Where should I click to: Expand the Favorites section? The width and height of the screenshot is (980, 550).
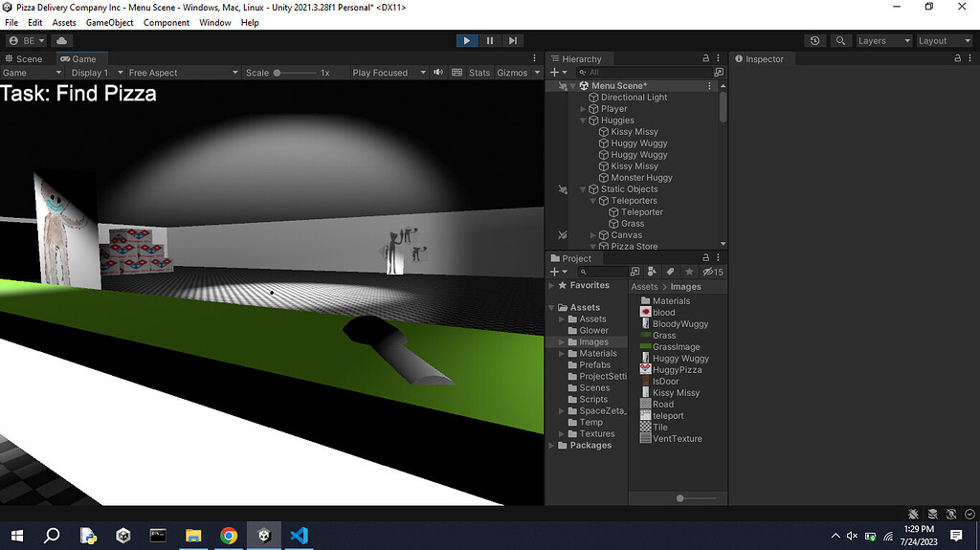click(552, 285)
